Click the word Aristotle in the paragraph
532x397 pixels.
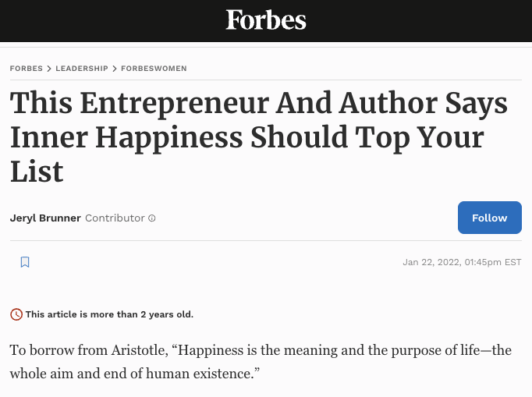point(140,350)
